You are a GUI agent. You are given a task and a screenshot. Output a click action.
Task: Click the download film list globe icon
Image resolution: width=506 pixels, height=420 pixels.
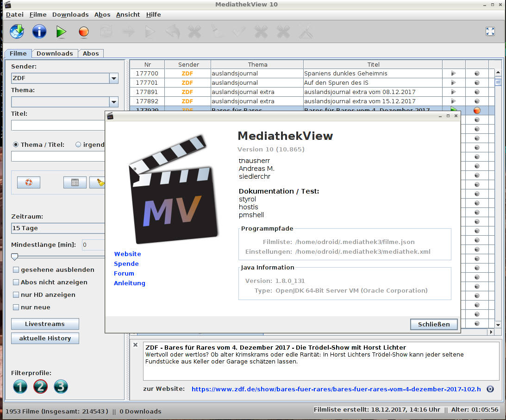[x=17, y=31]
